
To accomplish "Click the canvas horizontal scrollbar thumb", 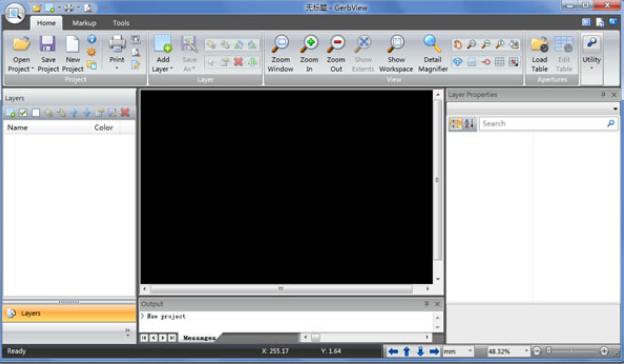I will [x=281, y=288].
